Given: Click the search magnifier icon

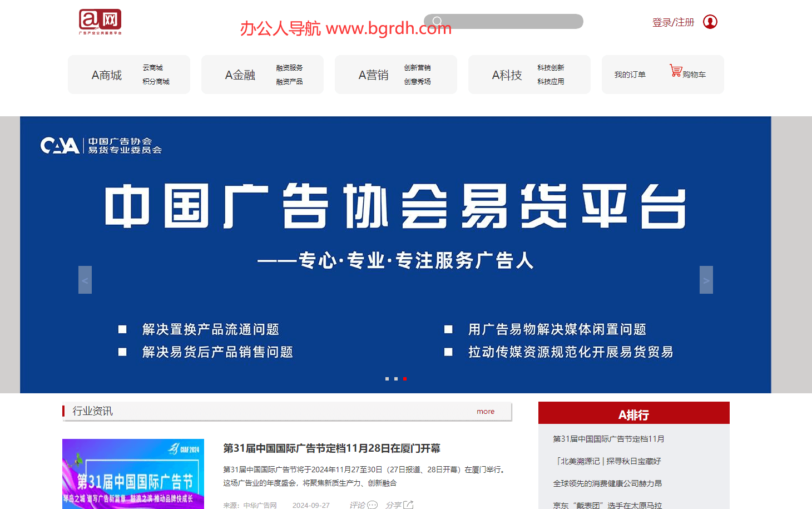Looking at the screenshot, I should pyautogui.click(x=436, y=21).
